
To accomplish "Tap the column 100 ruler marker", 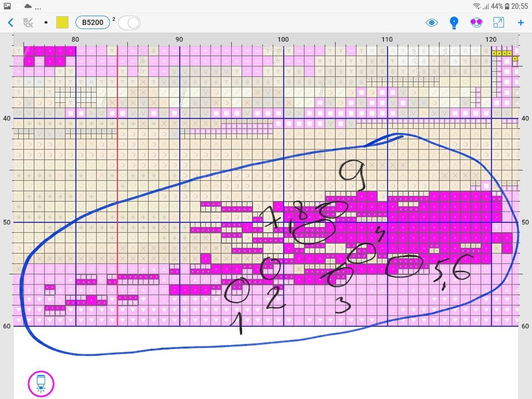I will click(283, 39).
